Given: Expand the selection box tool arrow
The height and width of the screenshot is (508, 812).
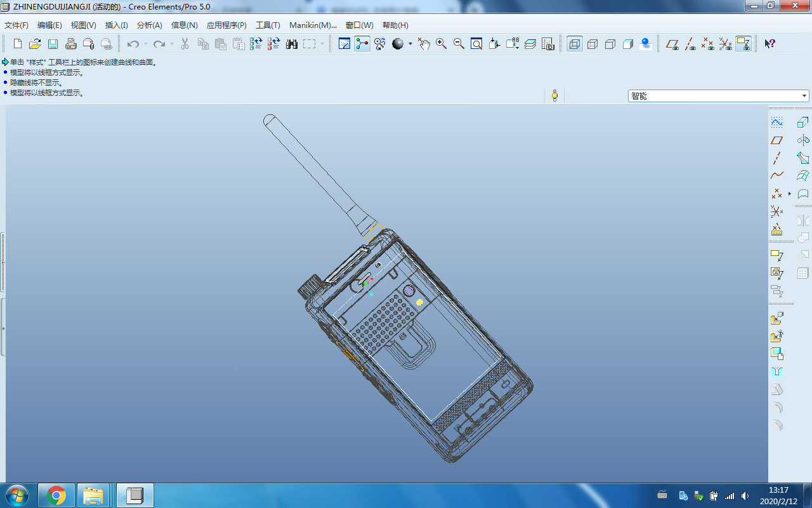Looking at the screenshot, I should point(322,44).
